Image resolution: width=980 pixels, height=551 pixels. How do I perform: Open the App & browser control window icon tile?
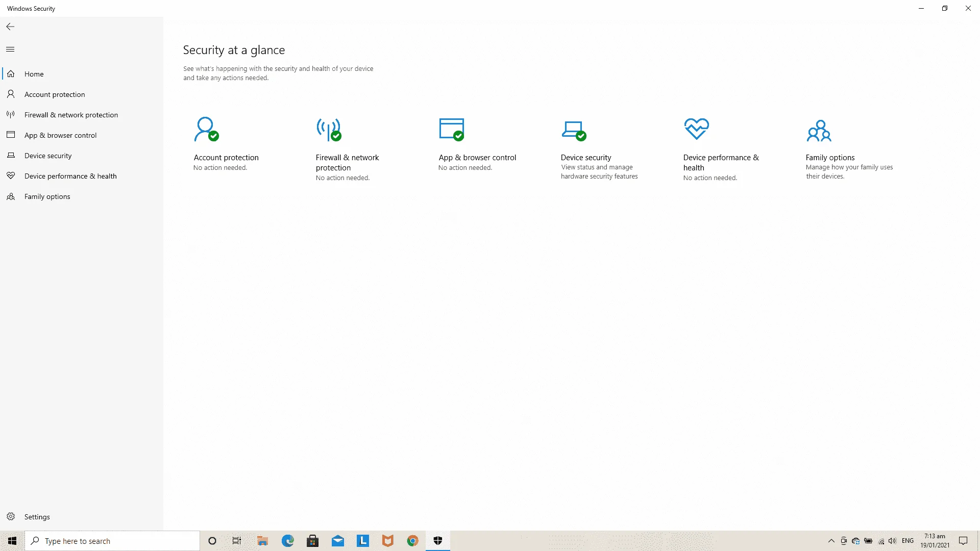(452, 130)
